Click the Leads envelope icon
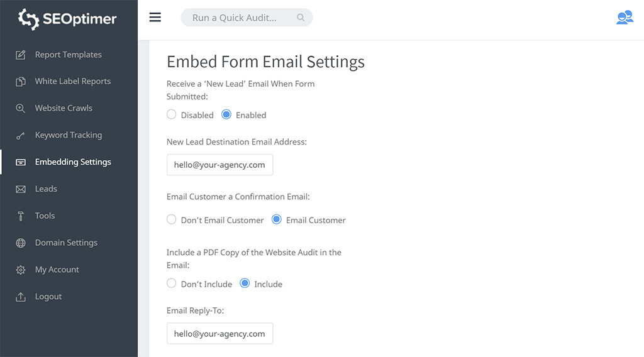The image size is (644, 357). tap(21, 189)
